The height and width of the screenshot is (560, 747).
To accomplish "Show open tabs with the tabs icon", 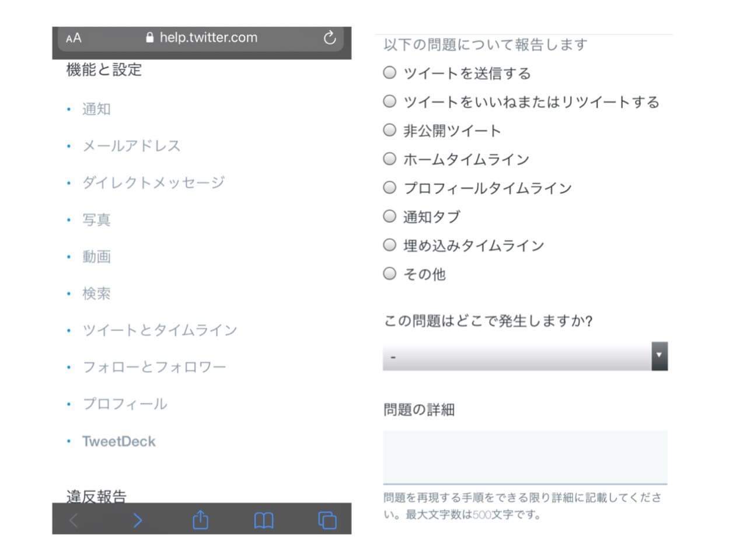I will pyautogui.click(x=327, y=520).
